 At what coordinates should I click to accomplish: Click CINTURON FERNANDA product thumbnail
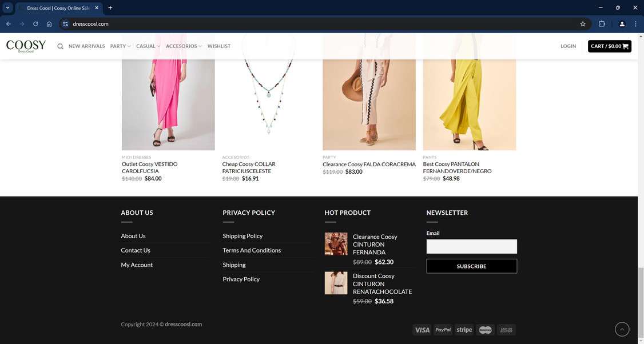coord(336,244)
